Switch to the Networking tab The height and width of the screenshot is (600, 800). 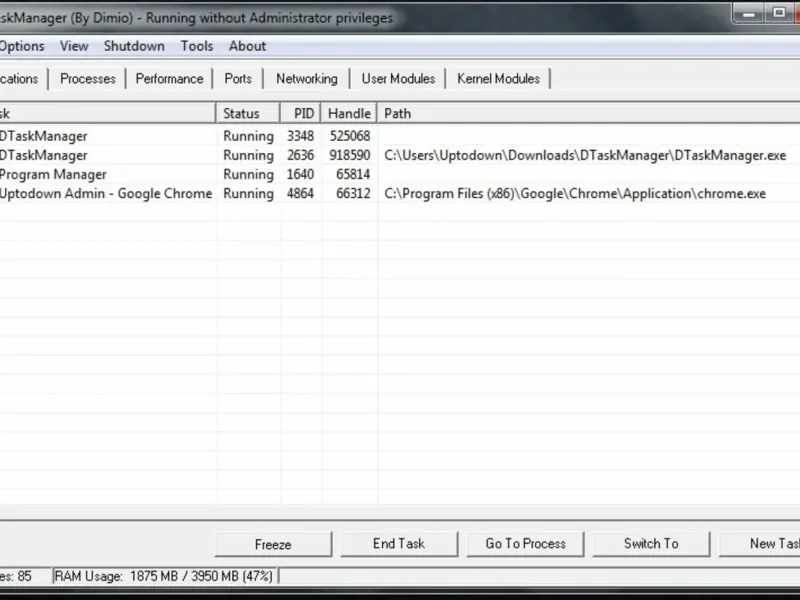tap(307, 79)
